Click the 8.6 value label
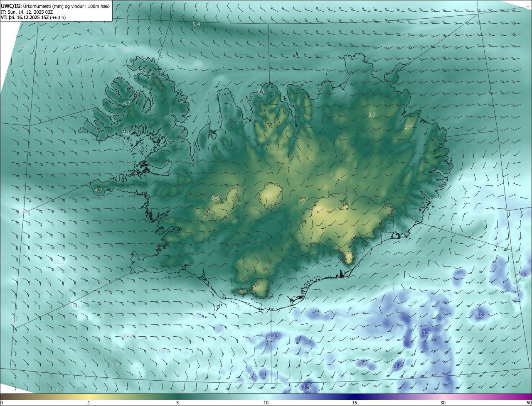Image resolution: width=532 pixels, height=406 pixels. click(198, 64)
